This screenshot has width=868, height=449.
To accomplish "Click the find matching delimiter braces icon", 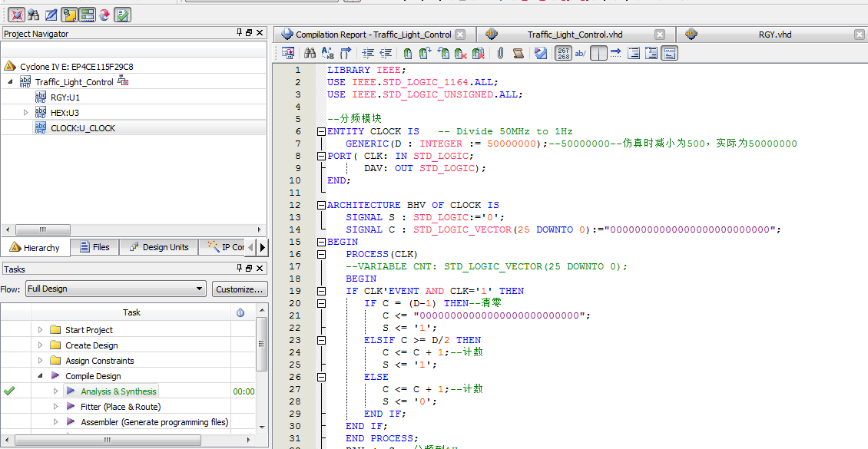I will point(346,53).
